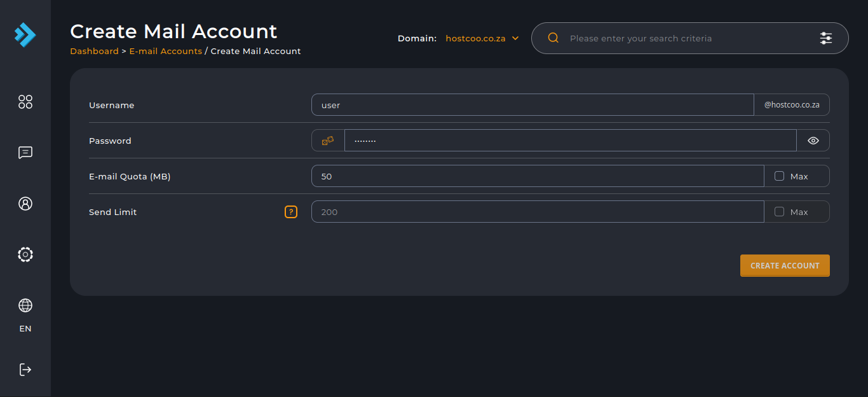
Task: Click the CREATE ACCOUNT button
Action: pyautogui.click(x=785, y=266)
